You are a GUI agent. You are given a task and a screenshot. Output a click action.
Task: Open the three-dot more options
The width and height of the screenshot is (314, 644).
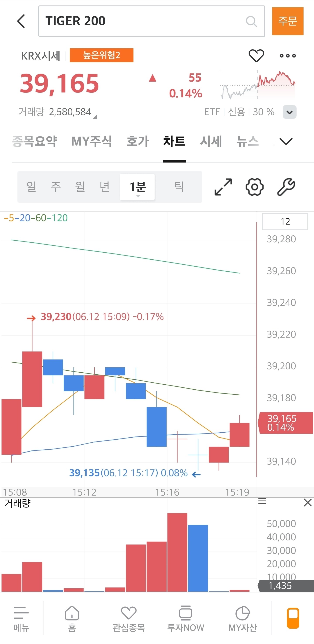coord(288,56)
